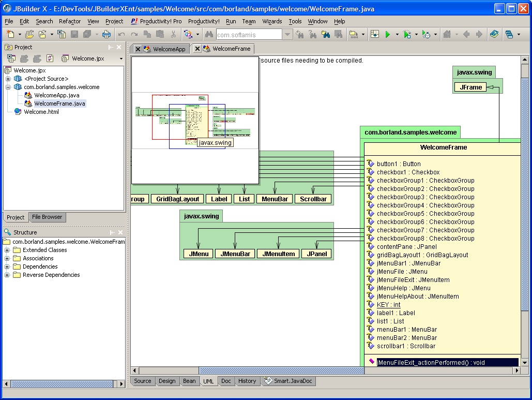Select the 'contentPane : JPanel' field
532x400 pixels.
pos(406,246)
